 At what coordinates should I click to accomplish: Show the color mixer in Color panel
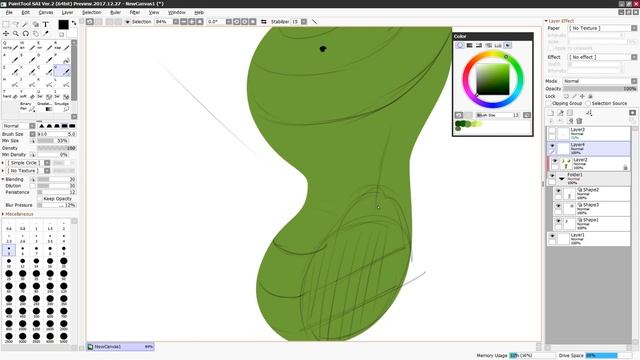(x=488, y=45)
